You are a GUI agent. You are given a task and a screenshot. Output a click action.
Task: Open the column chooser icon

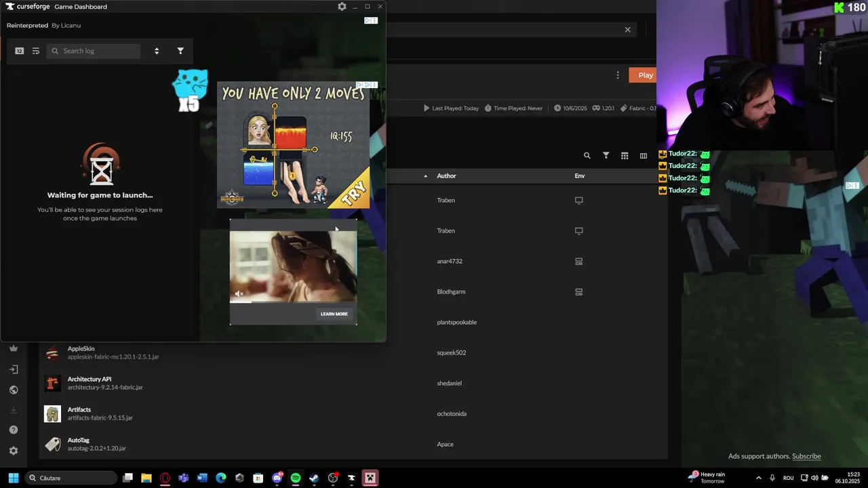click(644, 156)
